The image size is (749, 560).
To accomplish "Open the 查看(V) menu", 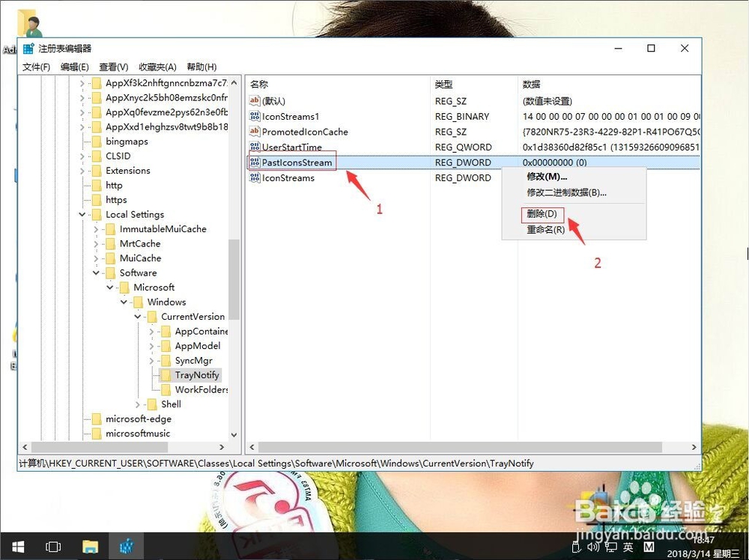I will point(114,67).
